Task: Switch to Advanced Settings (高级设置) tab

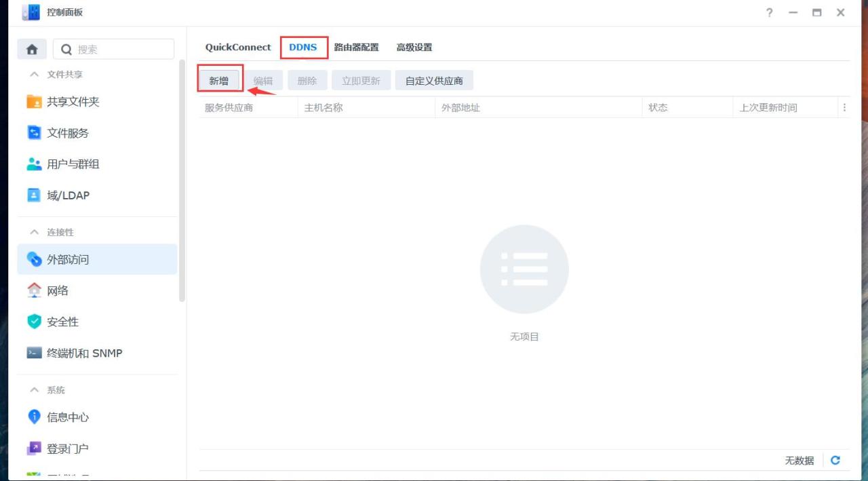Action: click(414, 47)
